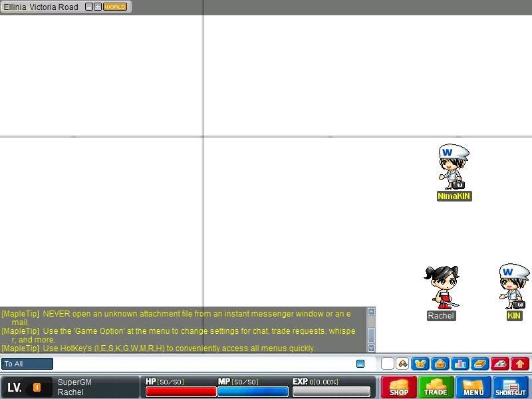Open the stats bar-chart icon
This screenshot has height=399, width=532.
[x=460, y=364]
